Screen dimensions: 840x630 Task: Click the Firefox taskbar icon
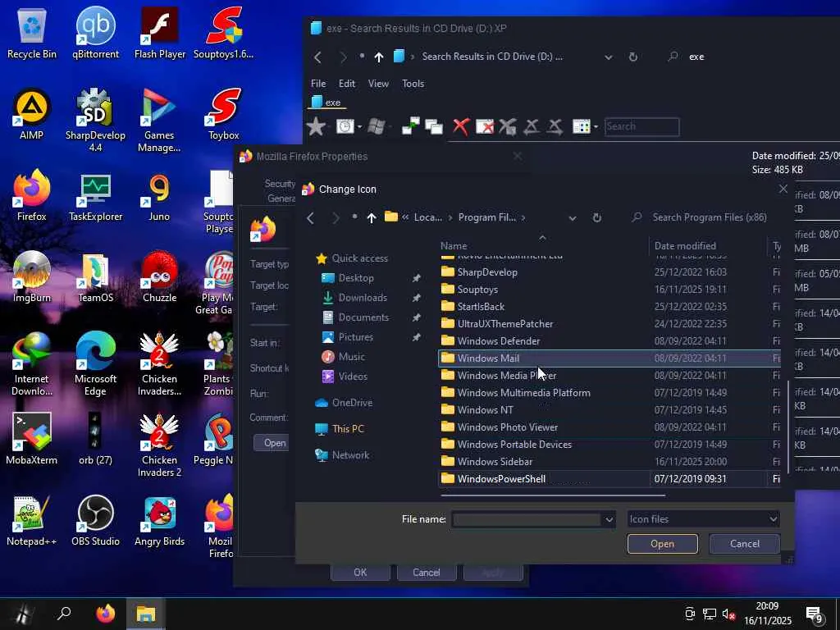pos(106,614)
